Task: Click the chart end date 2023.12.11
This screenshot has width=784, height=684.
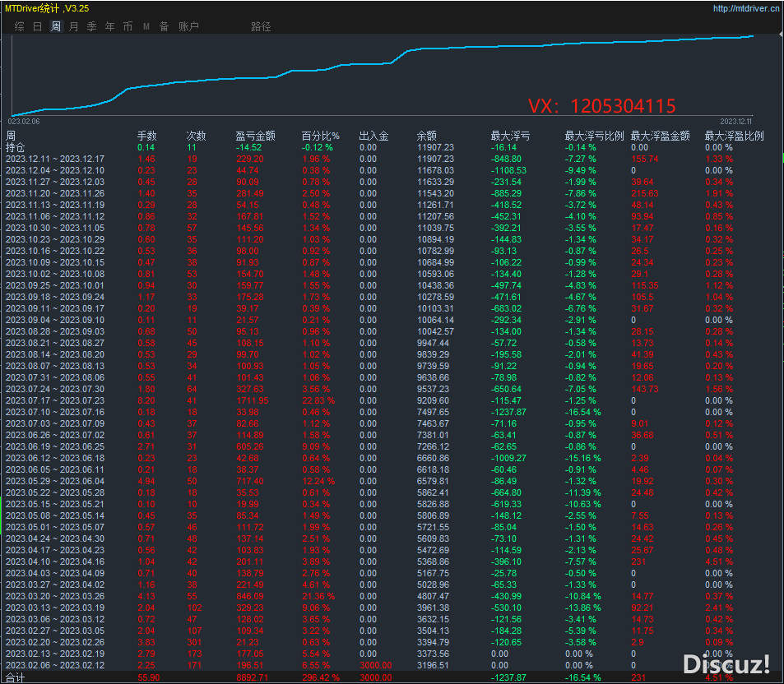Action: click(x=736, y=122)
